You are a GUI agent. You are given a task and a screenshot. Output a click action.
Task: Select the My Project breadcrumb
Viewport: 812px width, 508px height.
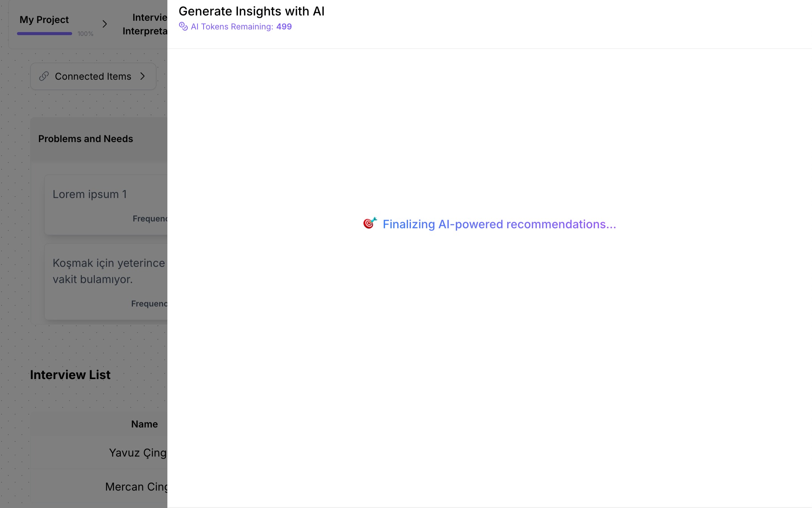tap(44, 20)
